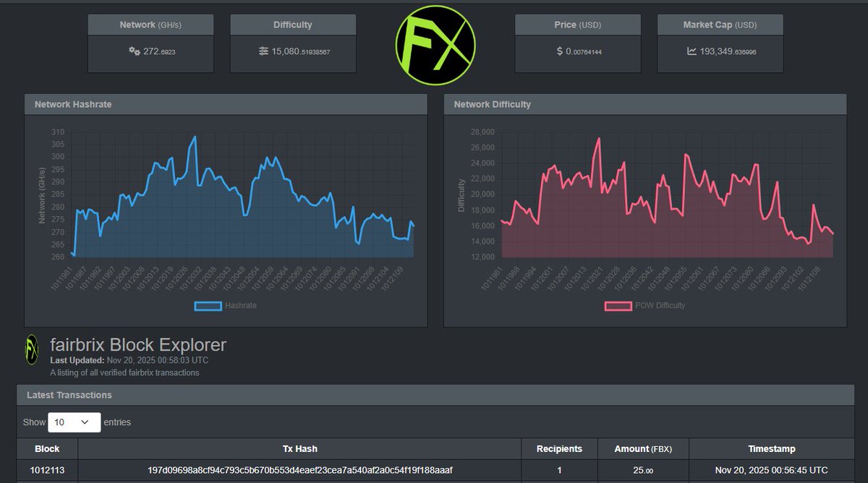Open the Show entries dropdown set to 10
Screen dimensions: 868x483
click(74, 422)
